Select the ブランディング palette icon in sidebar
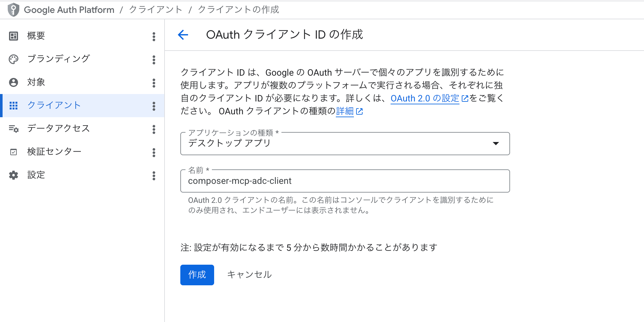Image resolution: width=644 pixels, height=322 pixels. point(13,59)
